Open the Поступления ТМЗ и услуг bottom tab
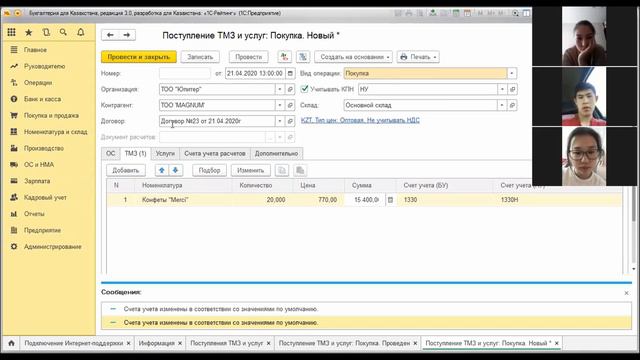Viewport: 640px width, 360px height. click(227, 343)
